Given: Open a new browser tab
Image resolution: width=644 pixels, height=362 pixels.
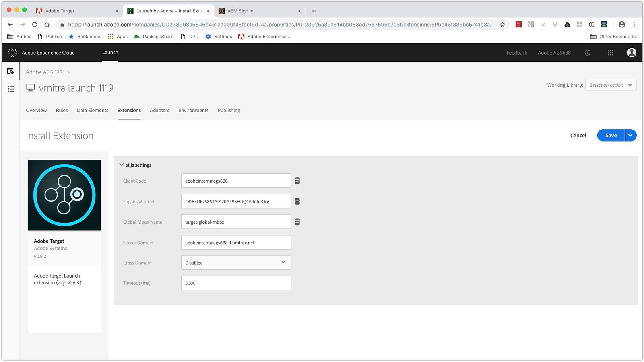Looking at the screenshot, I should pyautogui.click(x=314, y=11).
